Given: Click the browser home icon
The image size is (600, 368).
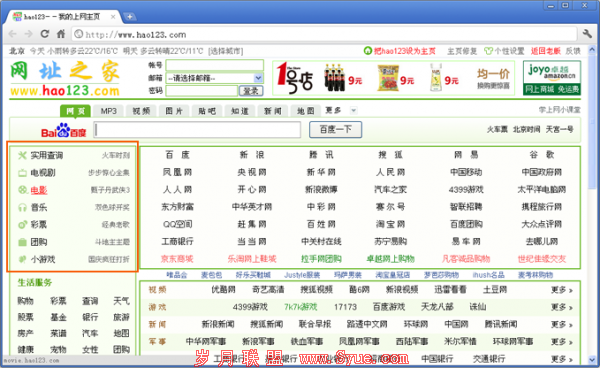Looking at the screenshot, I should click(61, 34).
